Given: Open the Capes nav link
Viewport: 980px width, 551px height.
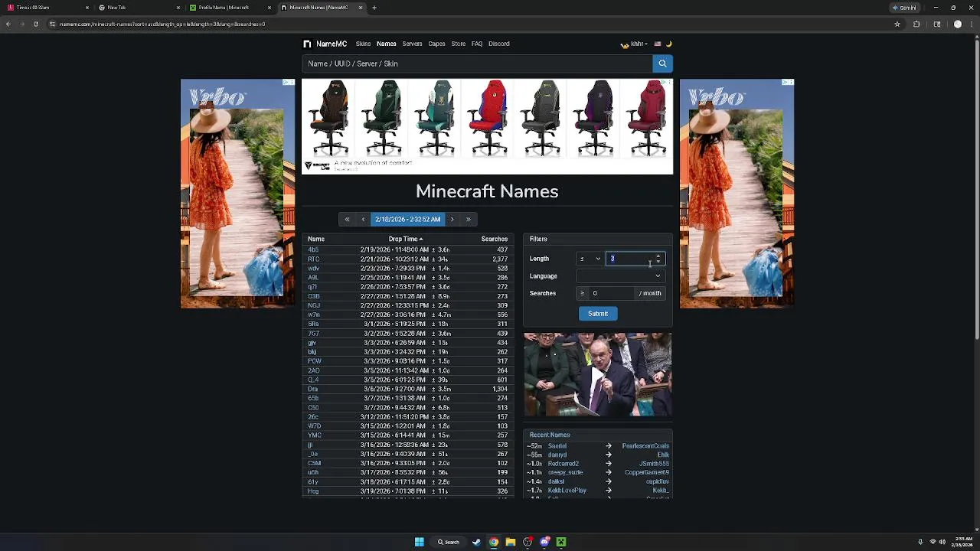Looking at the screenshot, I should [436, 44].
